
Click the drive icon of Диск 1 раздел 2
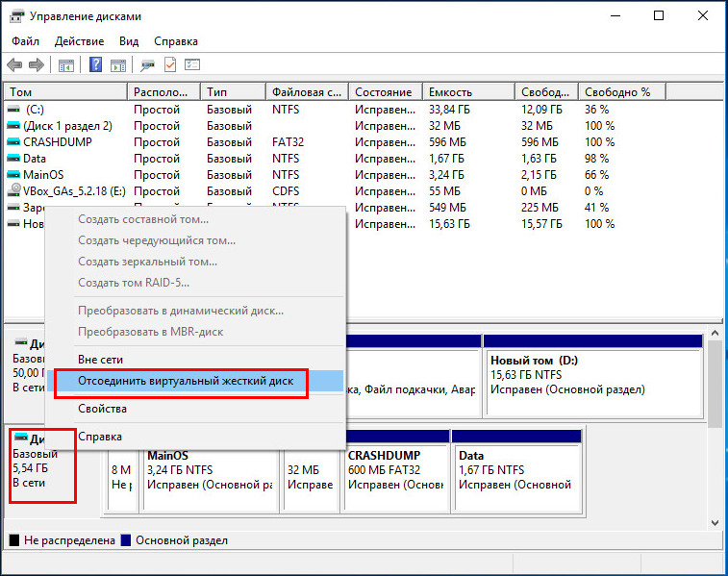coord(13,126)
